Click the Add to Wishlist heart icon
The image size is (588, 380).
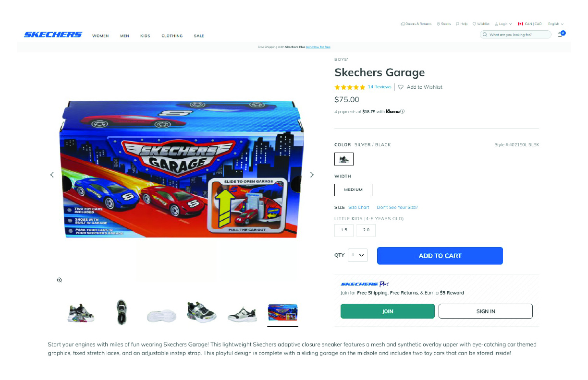click(401, 87)
